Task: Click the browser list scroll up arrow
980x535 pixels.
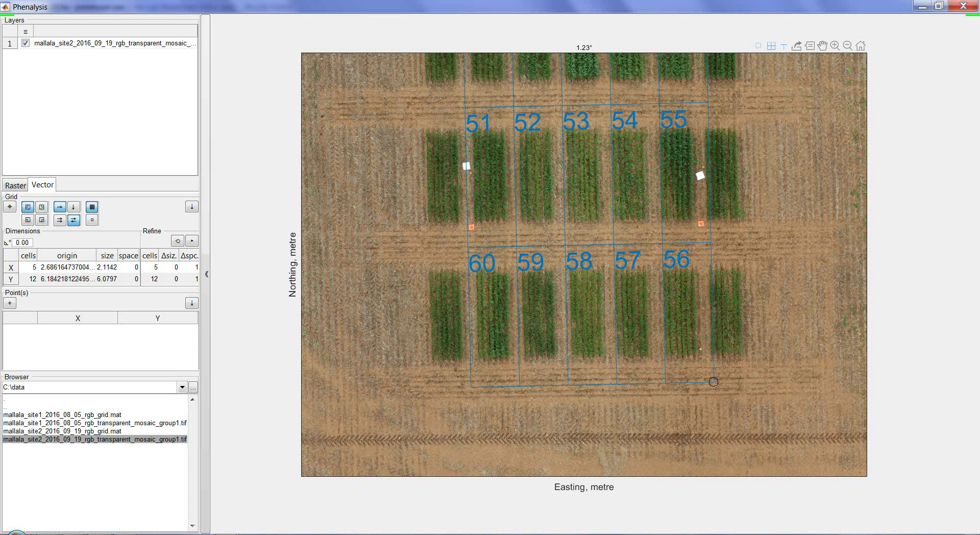Action: [192, 399]
